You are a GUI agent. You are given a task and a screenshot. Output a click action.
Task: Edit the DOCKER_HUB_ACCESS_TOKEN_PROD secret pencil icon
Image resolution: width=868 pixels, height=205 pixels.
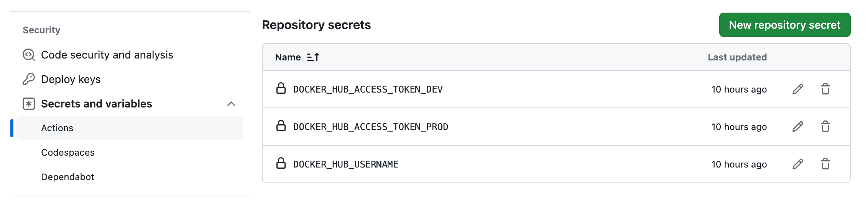coord(798,127)
